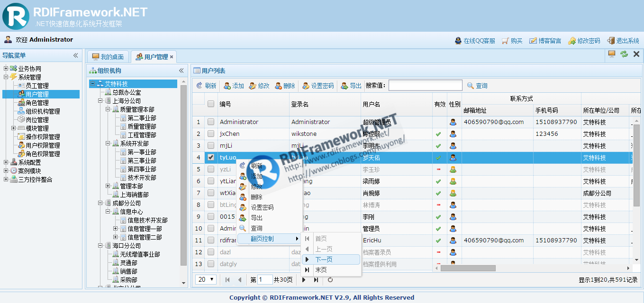Select 技术开发部 in organization tree

pyautogui.click(x=142, y=178)
